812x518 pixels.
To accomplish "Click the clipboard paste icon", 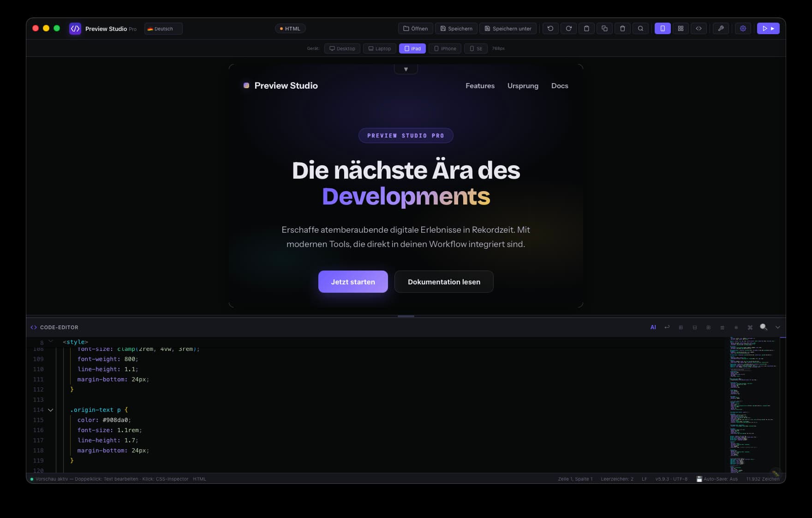I will 586,29.
